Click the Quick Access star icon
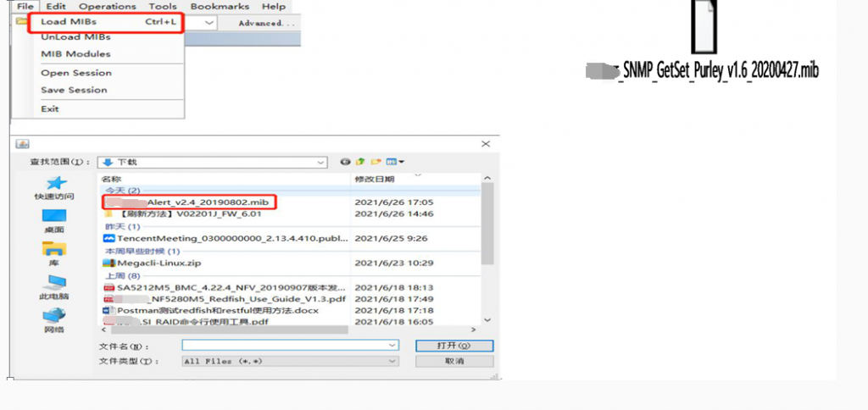This screenshot has width=868, height=410. [55, 183]
